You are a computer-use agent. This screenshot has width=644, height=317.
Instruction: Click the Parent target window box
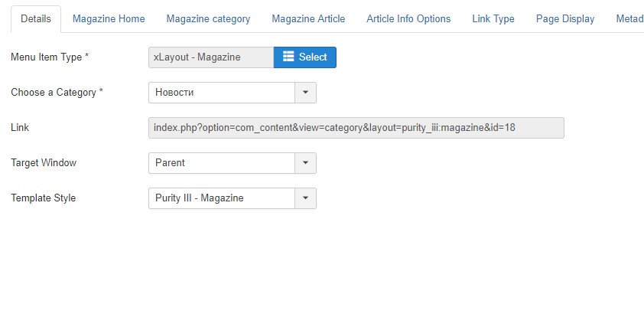click(x=221, y=162)
